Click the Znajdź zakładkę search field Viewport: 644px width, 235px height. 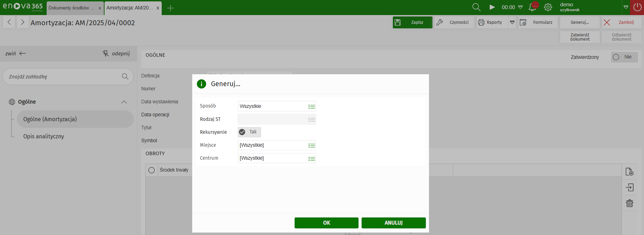63,77
